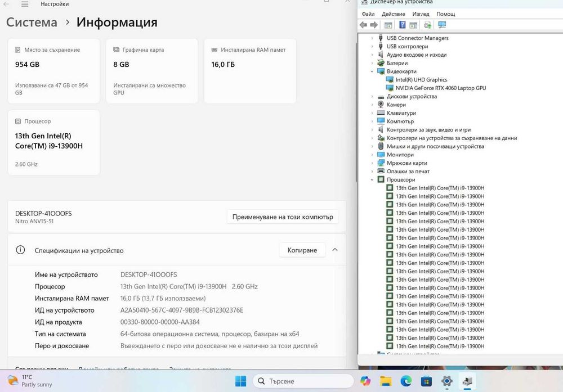This screenshot has width=563, height=392.
Task: Click Back arrow in Device Manager toolbar
Action: click(363, 25)
